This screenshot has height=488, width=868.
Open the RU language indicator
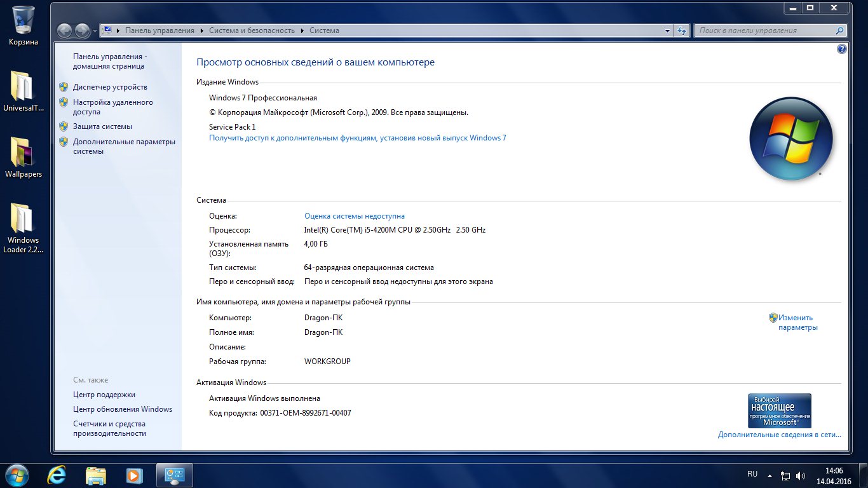[x=752, y=474]
